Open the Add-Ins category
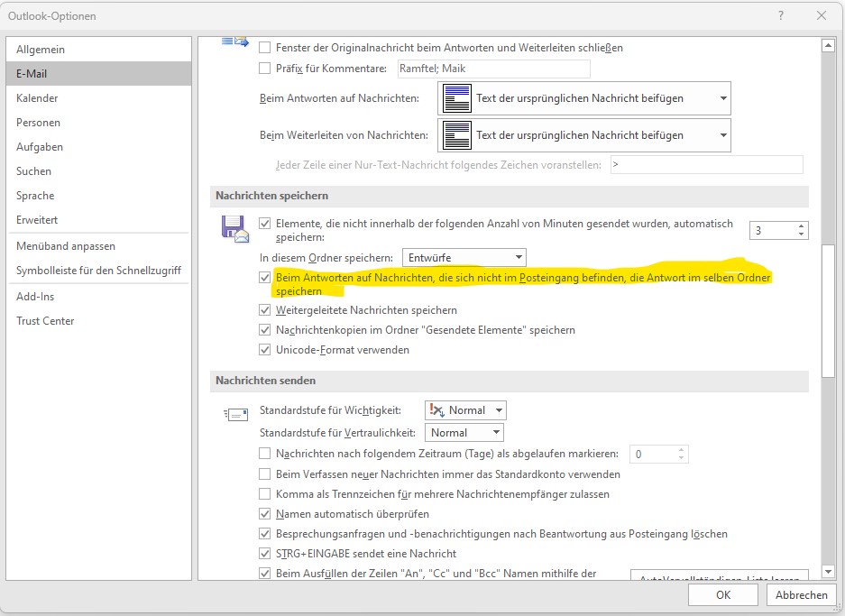 (98, 297)
